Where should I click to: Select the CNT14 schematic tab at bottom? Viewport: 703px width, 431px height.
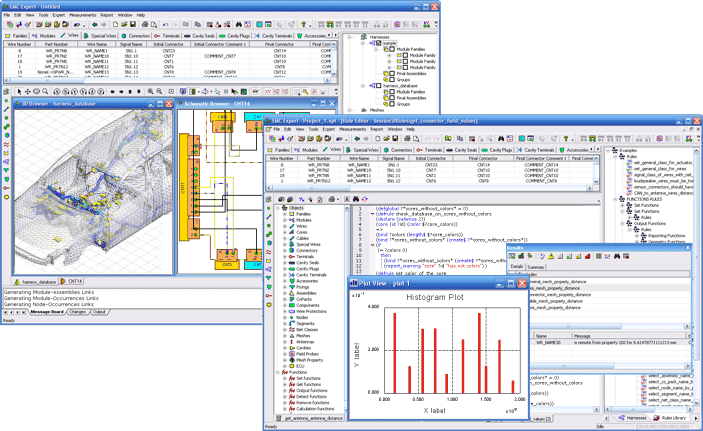pyautogui.click(x=72, y=281)
